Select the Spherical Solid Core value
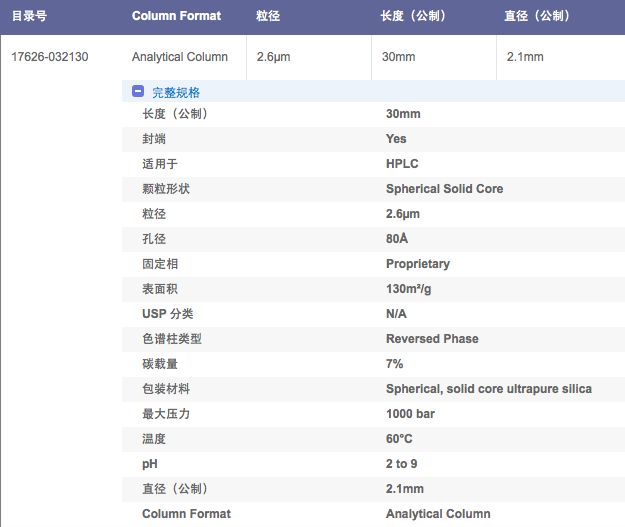This screenshot has height=527, width=625. pos(444,189)
